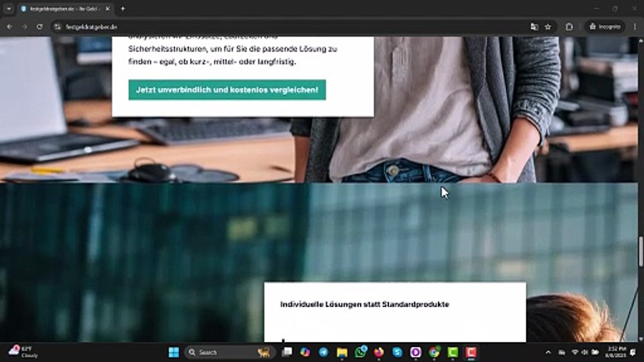Open the volume control icon in tray
This screenshot has height=362, width=644.
585,352
